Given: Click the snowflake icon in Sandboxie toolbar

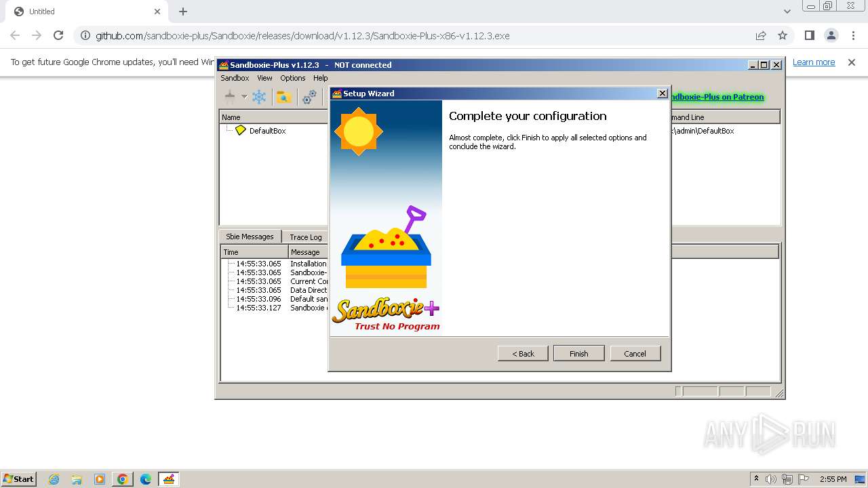Looking at the screenshot, I should [x=259, y=97].
